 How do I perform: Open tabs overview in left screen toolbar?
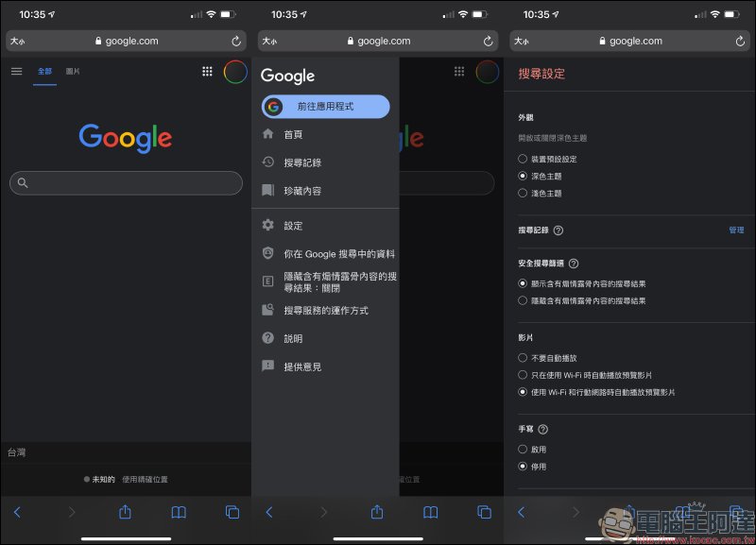coord(232,512)
